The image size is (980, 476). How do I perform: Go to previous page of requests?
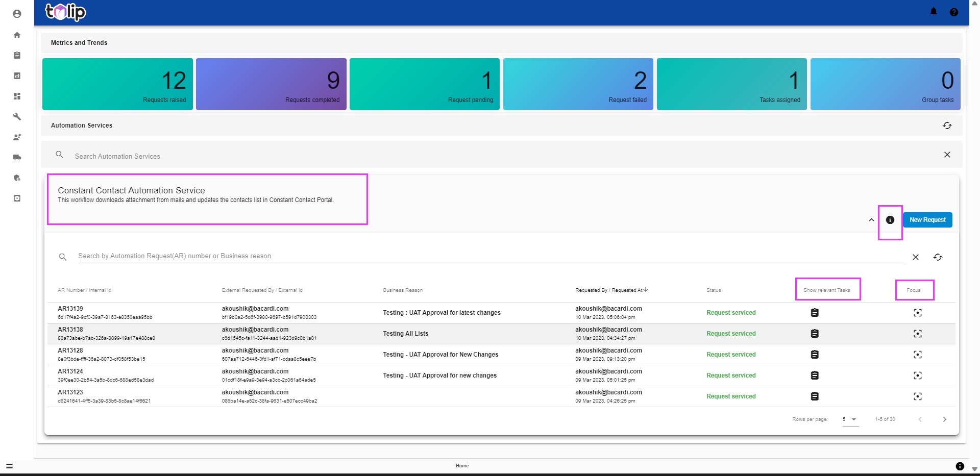click(920, 419)
